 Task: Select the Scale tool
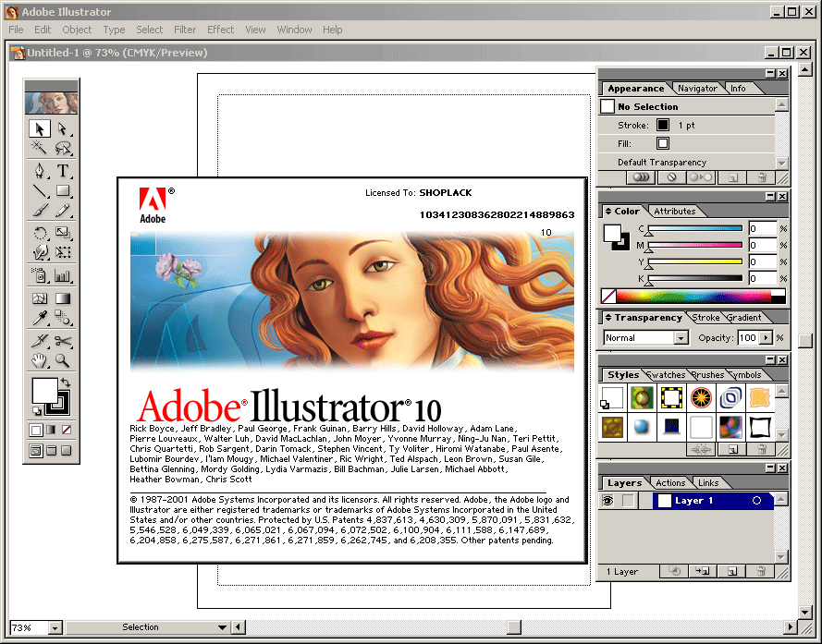[63, 233]
